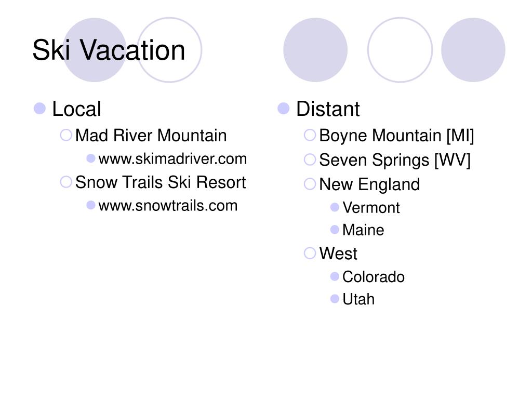Image resolution: width=532 pixels, height=399 pixels.
Task: Select the Boyne Mountain [MI] entry
Action: coord(396,136)
